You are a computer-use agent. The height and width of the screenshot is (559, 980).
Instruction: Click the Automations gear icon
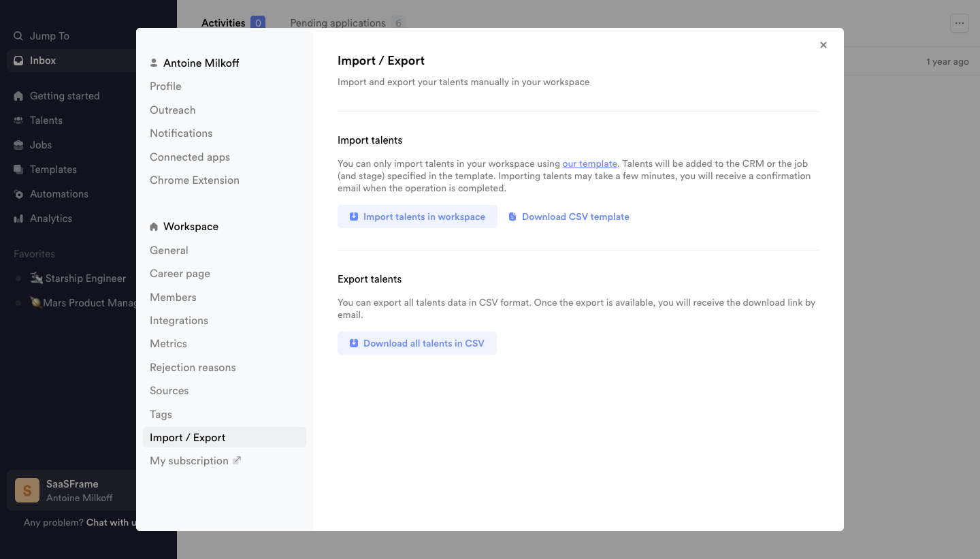(x=18, y=194)
